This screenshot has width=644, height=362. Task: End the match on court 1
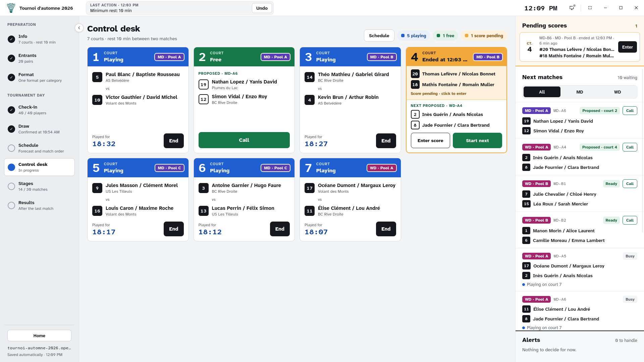[174, 141]
